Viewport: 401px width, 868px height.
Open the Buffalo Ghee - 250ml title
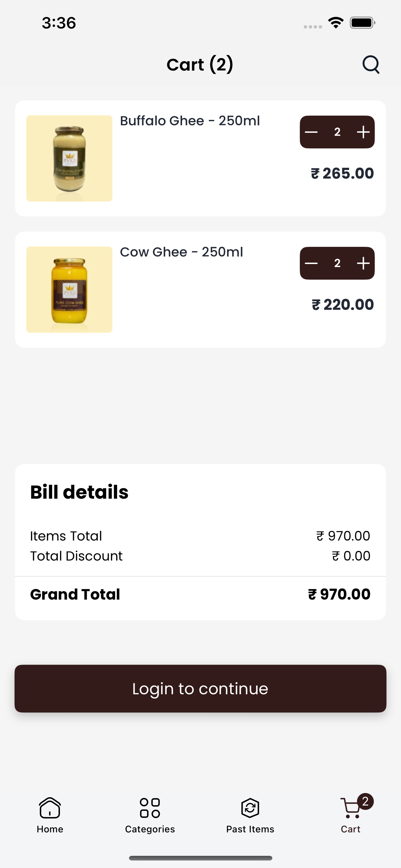(190, 121)
